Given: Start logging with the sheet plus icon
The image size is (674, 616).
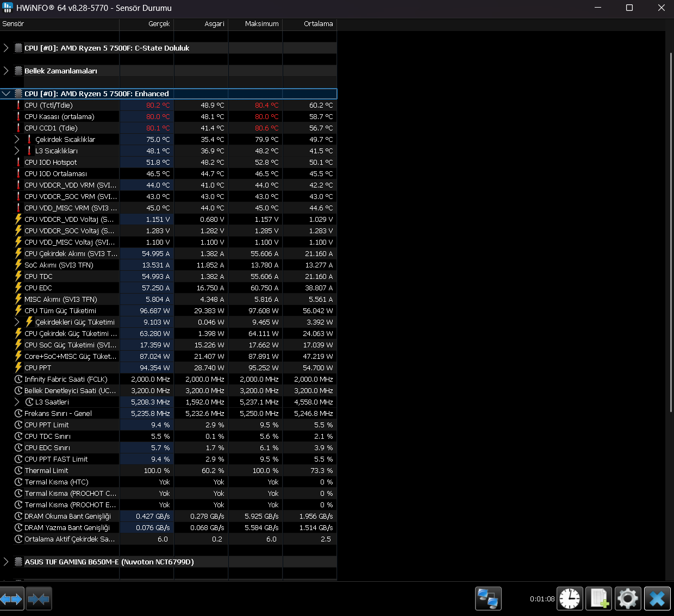Looking at the screenshot, I should click(x=598, y=599).
